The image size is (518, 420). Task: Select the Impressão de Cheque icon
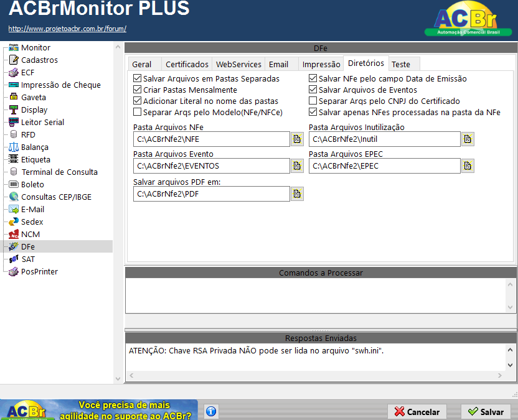point(14,85)
